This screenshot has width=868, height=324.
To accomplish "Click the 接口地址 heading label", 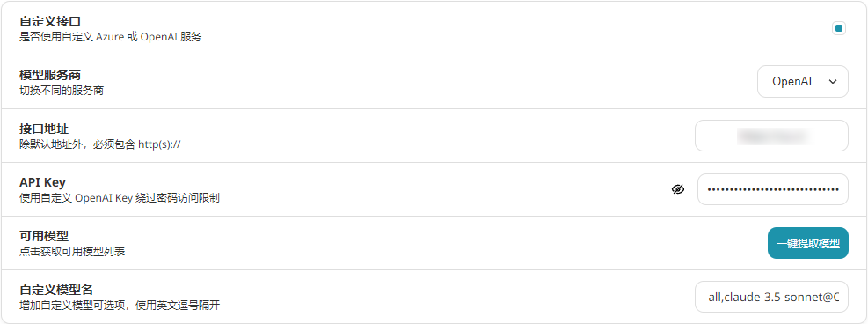I will tap(44, 129).
